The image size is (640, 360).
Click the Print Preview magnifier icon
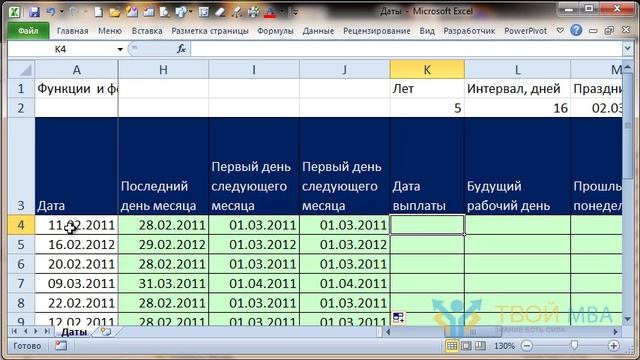164,12
